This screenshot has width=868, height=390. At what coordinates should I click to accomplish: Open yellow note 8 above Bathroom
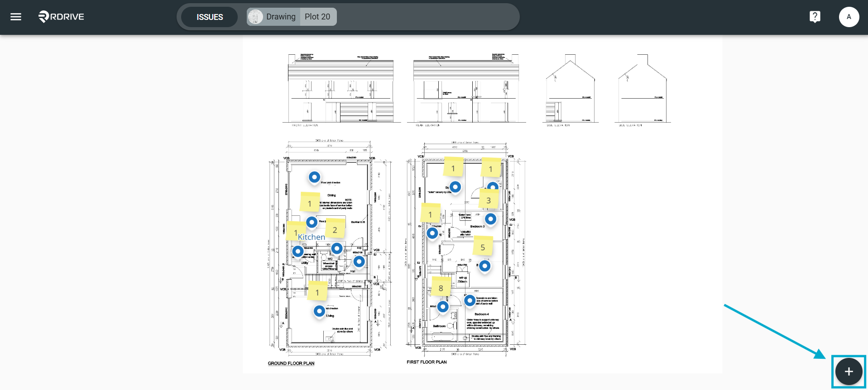[441, 287]
